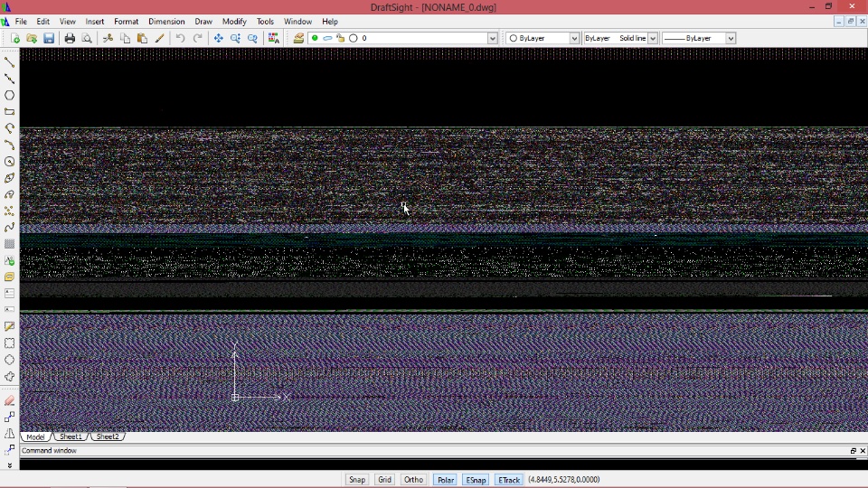The height and width of the screenshot is (488, 868).
Task: Toggle Polar tracking
Action: 445,480
